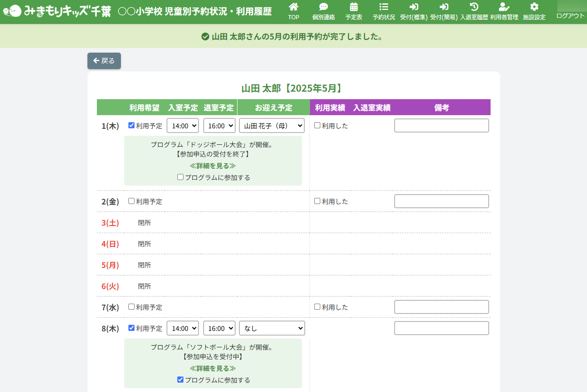
Task: Click the 戻る back button
Action: (x=104, y=61)
